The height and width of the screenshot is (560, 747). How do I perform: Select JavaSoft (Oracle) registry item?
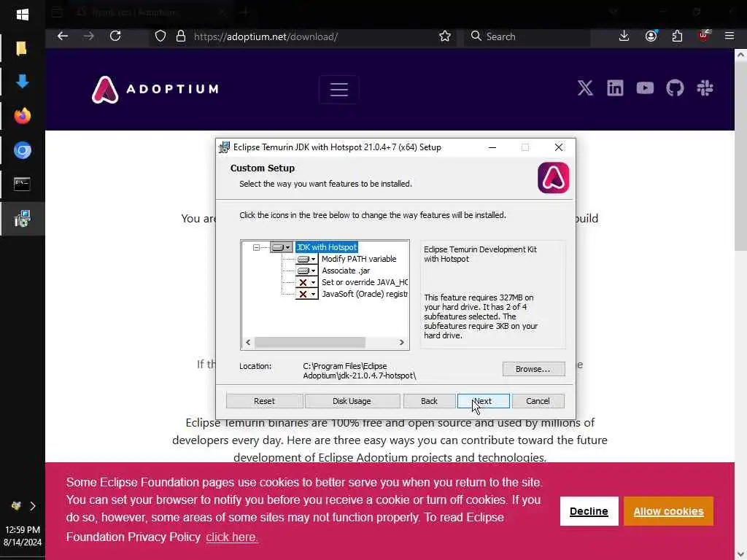(x=365, y=294)
